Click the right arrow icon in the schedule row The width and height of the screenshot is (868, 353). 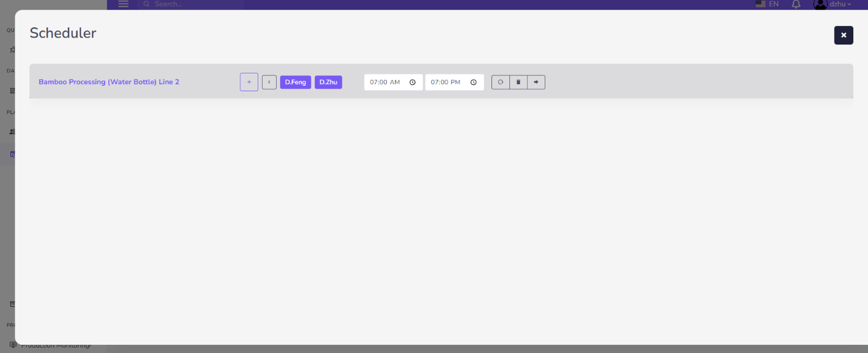pos(536,82)
